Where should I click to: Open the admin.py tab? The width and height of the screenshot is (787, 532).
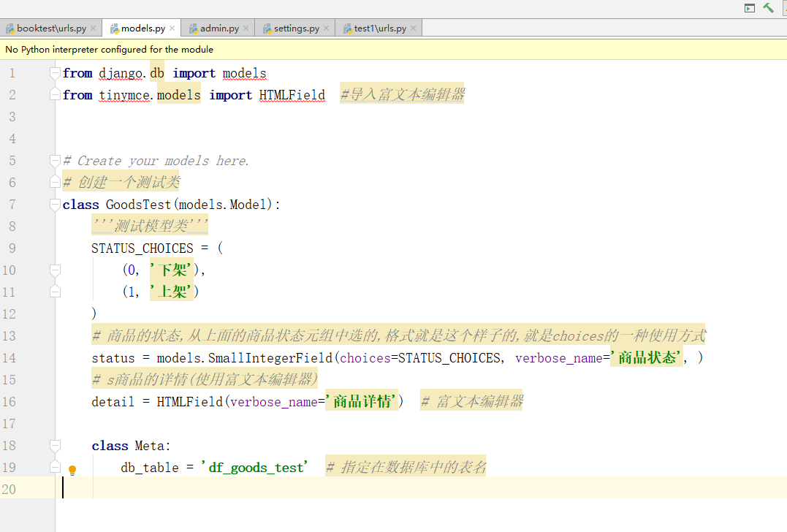(219, 28)
